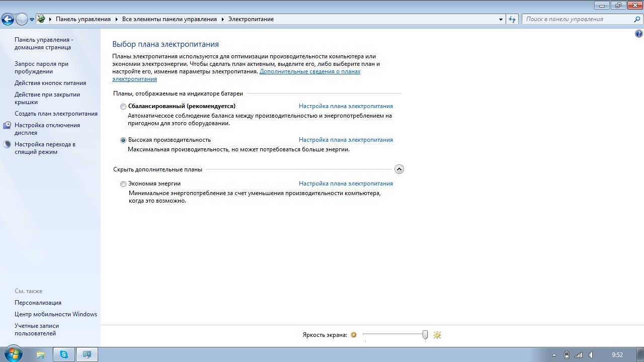The width and height of the screenshot is (644, 362).
Task: Click the Яркость экрана label
Action: (325, 335)
